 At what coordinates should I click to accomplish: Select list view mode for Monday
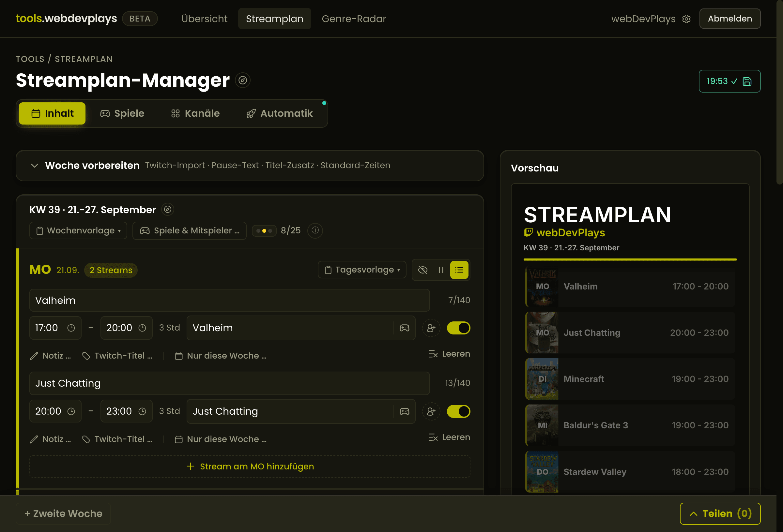[459, 270]
